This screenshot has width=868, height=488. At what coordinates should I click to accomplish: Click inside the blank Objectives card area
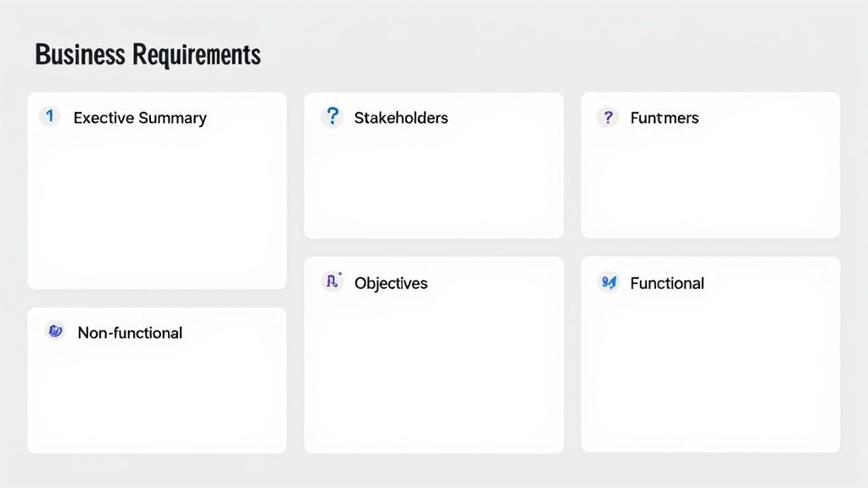click(x=433, y=373)
